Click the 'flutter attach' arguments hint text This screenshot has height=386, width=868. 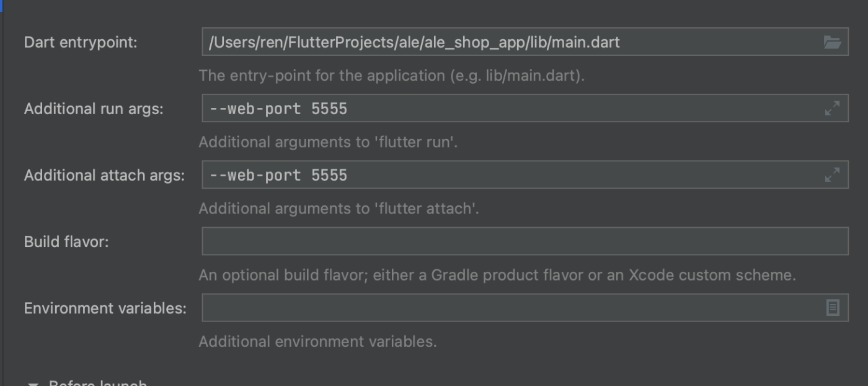339,209
